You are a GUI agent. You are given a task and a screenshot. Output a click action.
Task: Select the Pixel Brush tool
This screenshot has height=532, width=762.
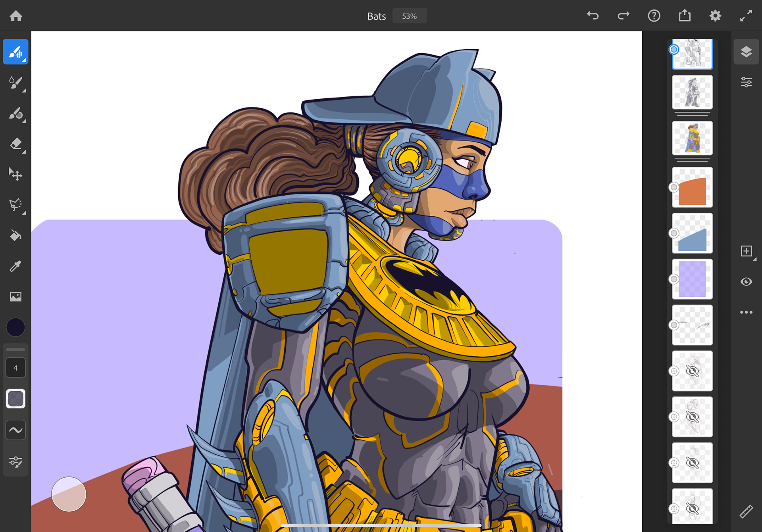(15, 52)
